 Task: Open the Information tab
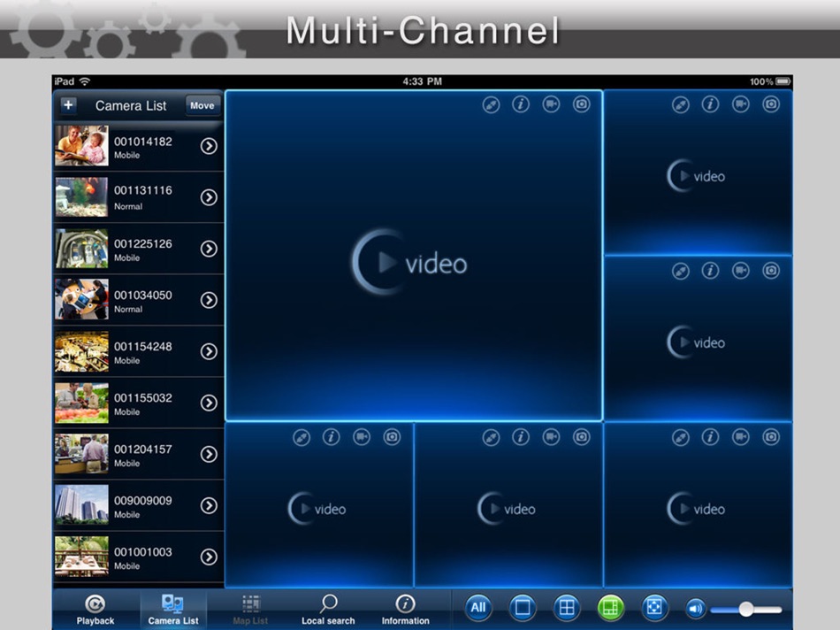(x=406, y=610)
